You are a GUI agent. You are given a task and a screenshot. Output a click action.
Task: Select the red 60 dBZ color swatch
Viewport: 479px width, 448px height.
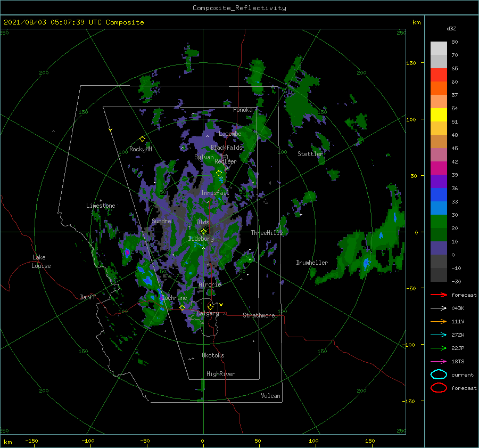tap(439, 75)
